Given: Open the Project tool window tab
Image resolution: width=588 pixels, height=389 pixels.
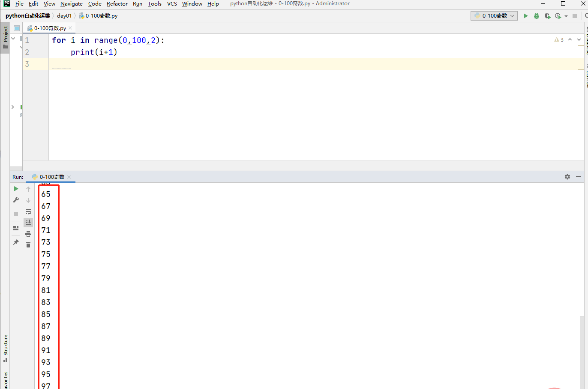Looking at the screenshot, I should coord(5,38).
